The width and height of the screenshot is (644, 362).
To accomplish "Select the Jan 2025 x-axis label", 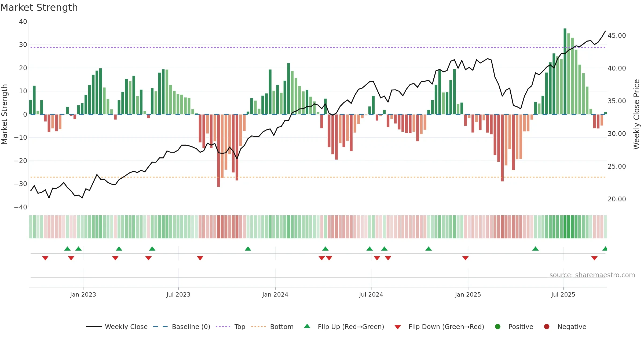I will coord(468,294).
